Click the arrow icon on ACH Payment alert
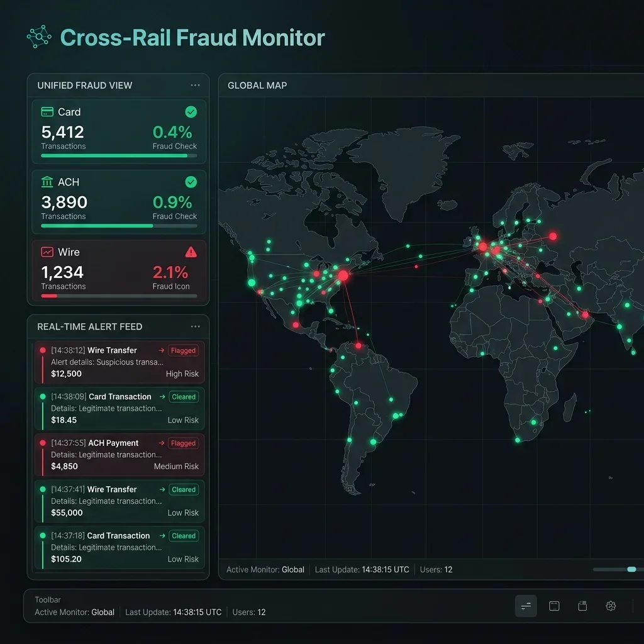The image size is (644, 644). [x=162, y=443]
